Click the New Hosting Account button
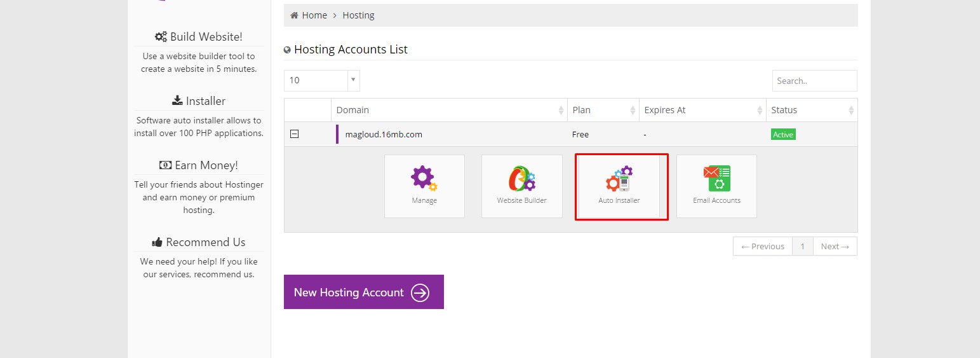The image size is (980, 358). [363, 293]
